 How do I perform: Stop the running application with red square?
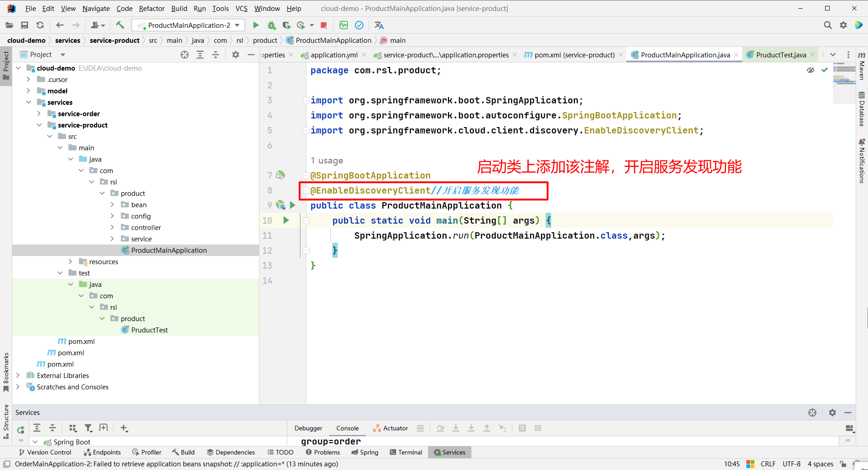point(324,25)
